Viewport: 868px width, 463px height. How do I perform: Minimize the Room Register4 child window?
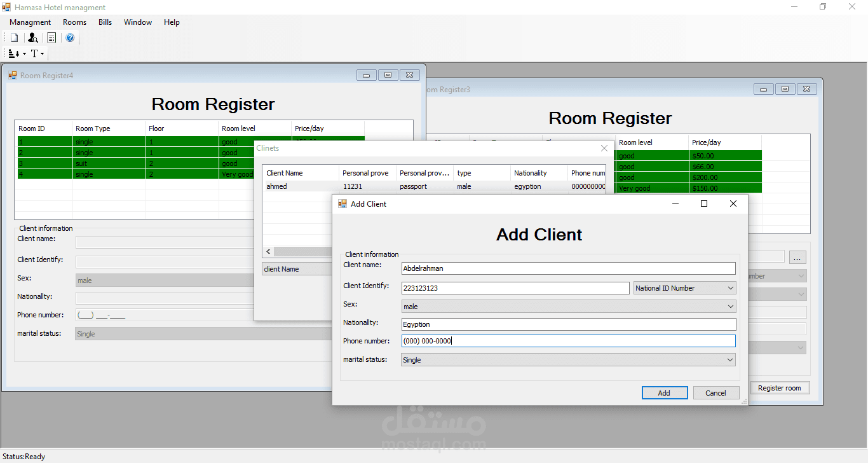(x=367, y=75)
